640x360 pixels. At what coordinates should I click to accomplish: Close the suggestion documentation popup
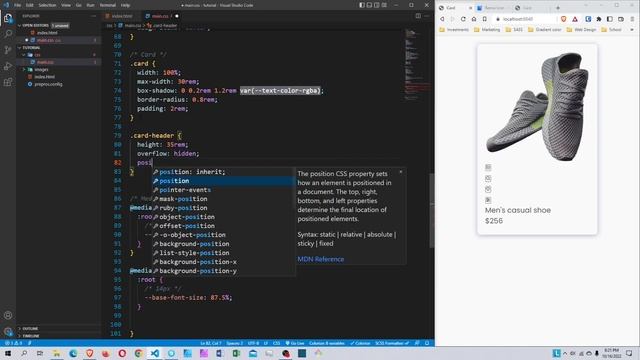click(x=401, y=172)
